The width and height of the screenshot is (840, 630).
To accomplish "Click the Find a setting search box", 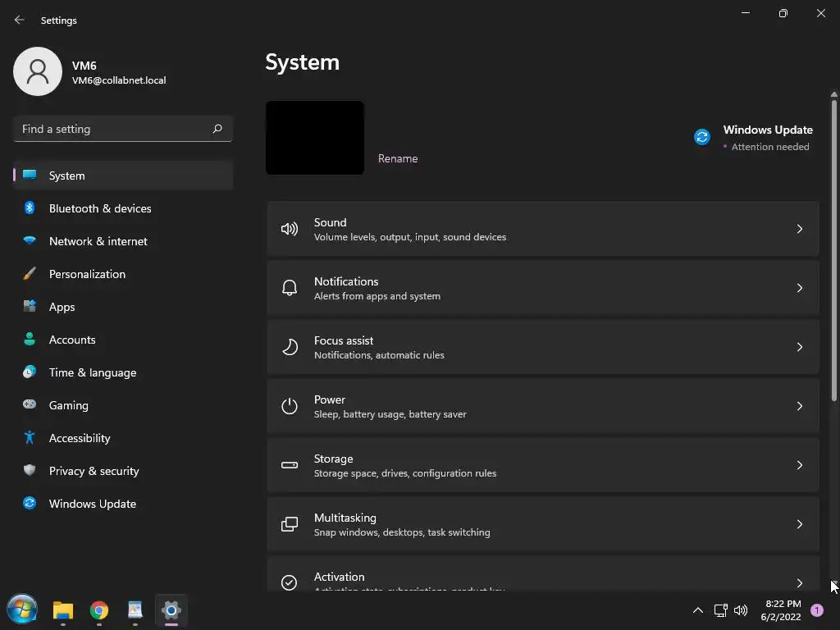I will click(123, 129).
